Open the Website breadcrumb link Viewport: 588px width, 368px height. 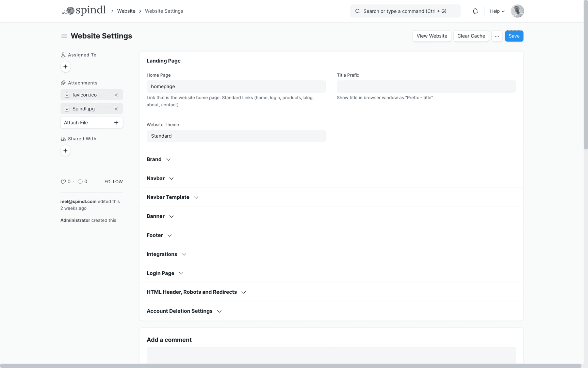click(x=126, y=11)
